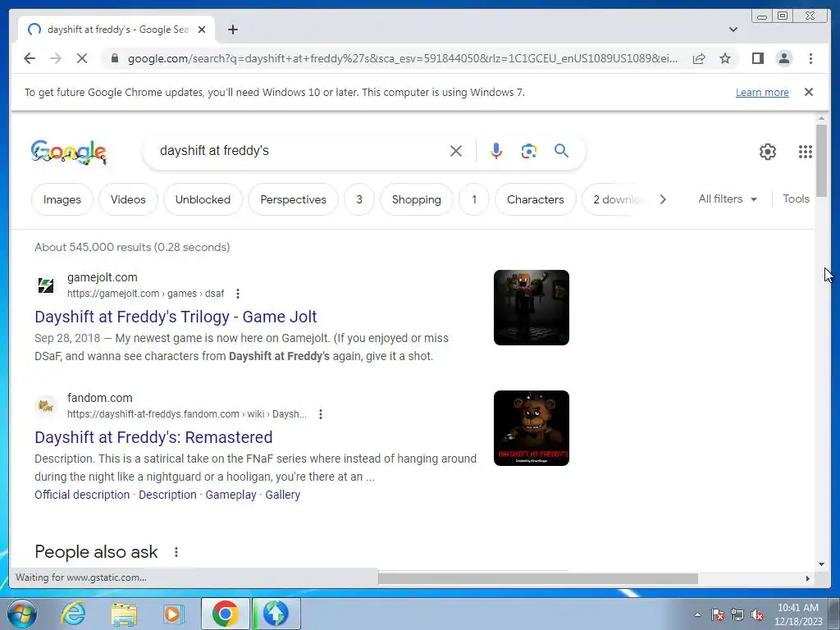Click the gamejolt.com site favicon

pos(46,285)
